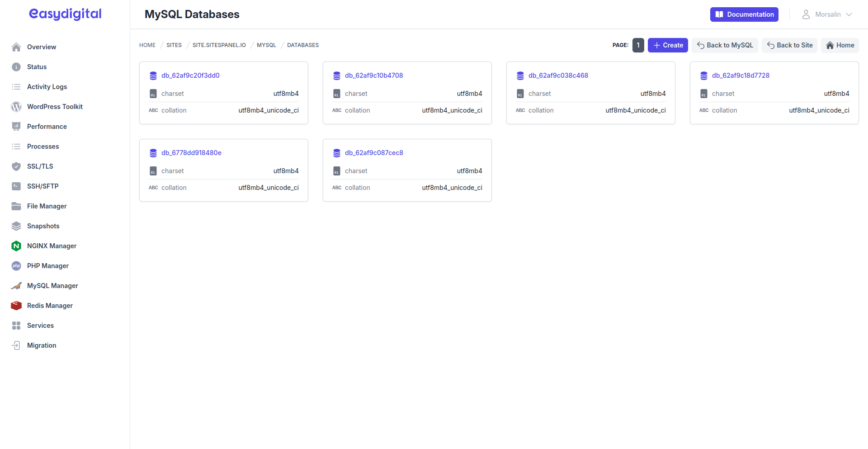This screenshot has height=449, width=868.
Task: Open the File Manager folder icon
Action: coord(16,206)
